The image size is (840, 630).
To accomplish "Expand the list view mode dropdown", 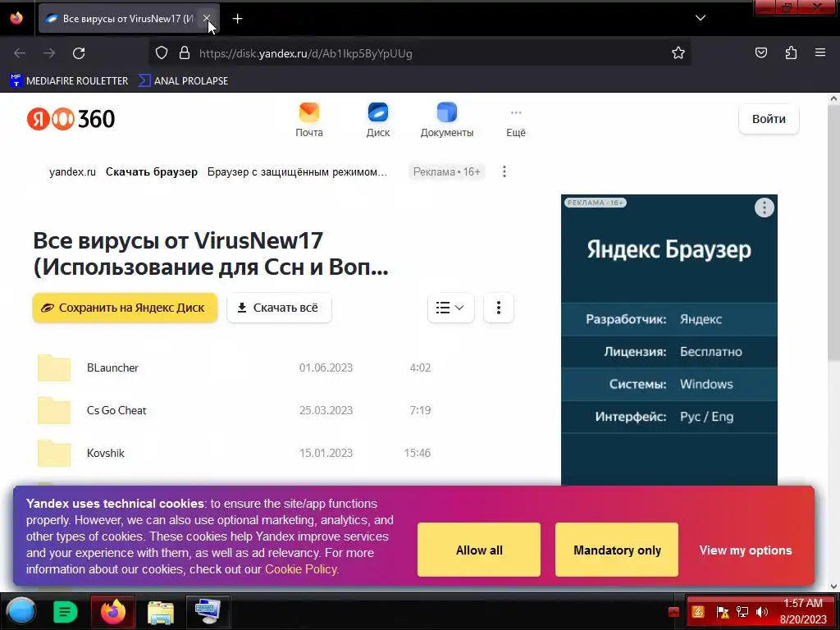I will tap(450, 308).
